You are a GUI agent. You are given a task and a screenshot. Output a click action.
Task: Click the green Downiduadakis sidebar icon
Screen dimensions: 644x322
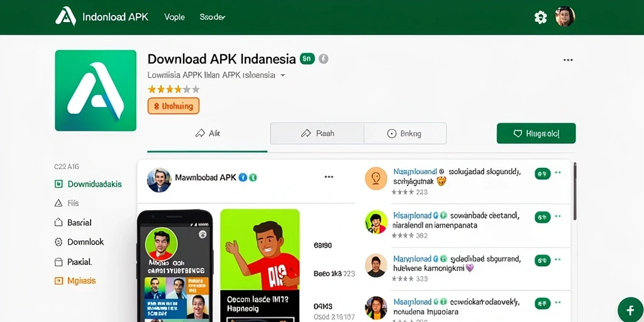(x=58, y=184)
